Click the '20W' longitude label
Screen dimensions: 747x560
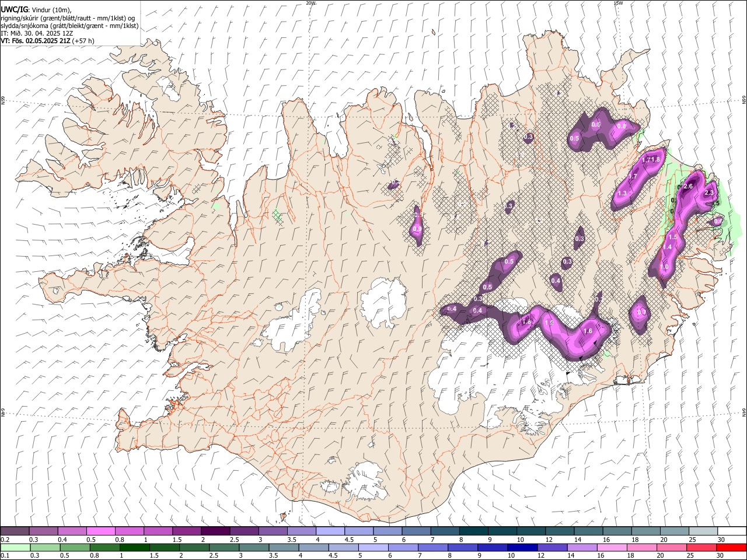[310, 3]
